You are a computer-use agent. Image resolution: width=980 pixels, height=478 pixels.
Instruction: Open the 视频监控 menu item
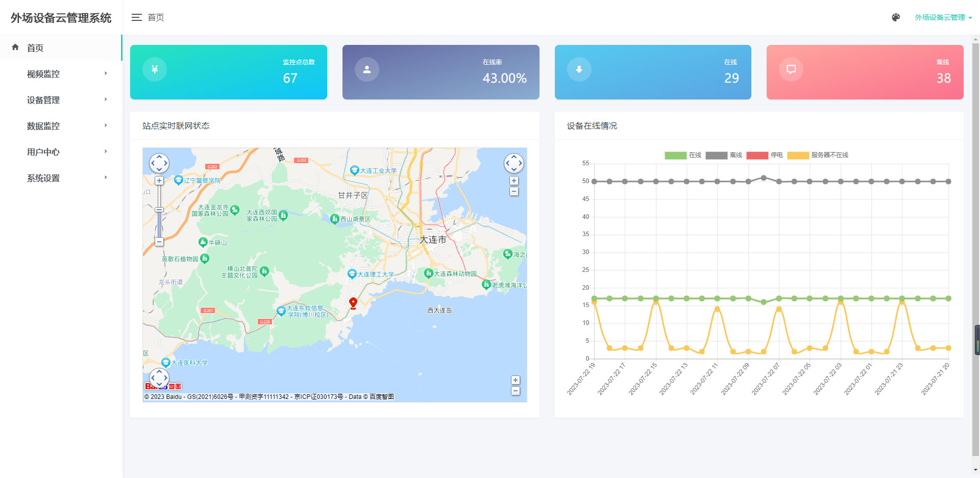[61, 74]
